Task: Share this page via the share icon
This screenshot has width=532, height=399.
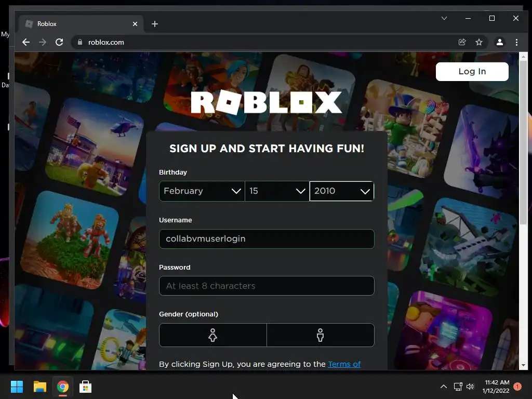Action: tap(462, 42)
